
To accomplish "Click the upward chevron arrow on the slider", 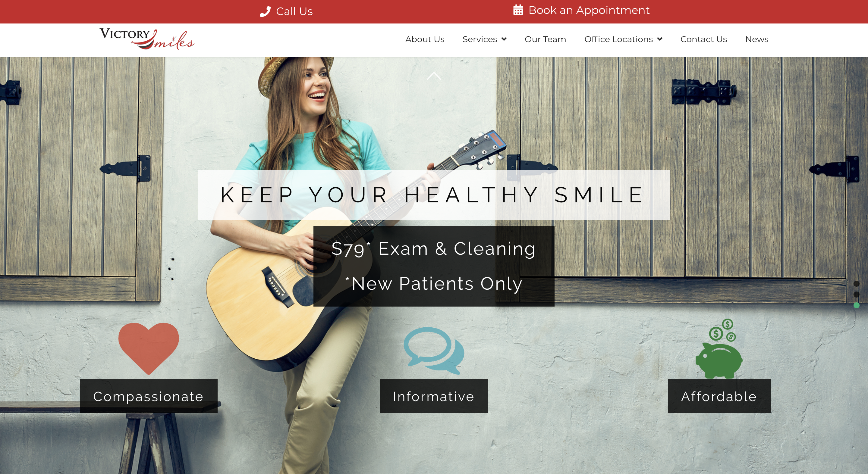I will (434, 76).
